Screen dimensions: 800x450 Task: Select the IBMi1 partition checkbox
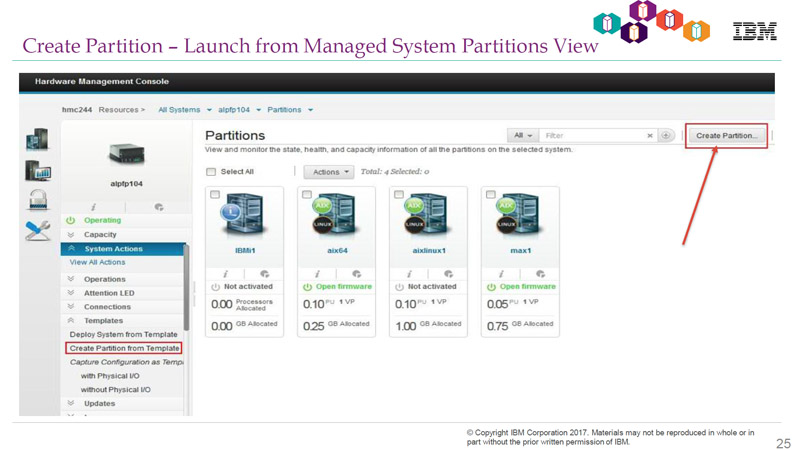pos(215,194)
